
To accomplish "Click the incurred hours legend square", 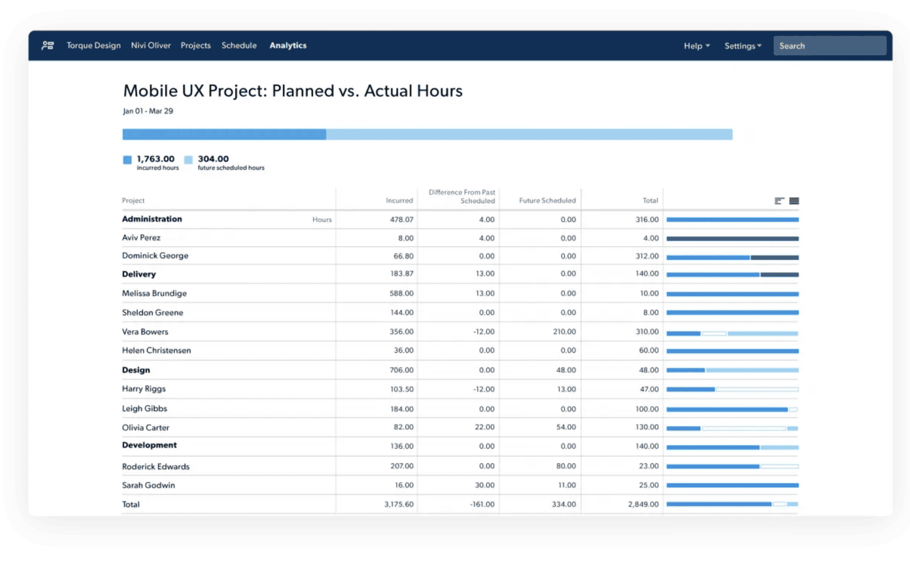I will (127, 160).
